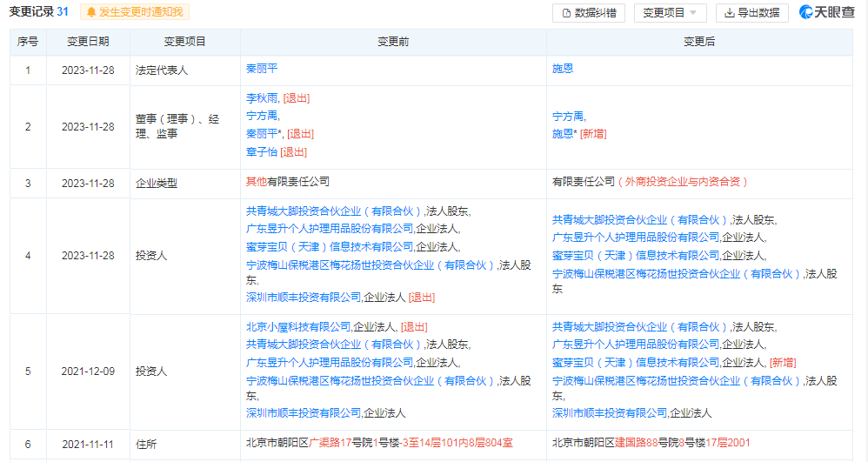
Task: Click 其他有限责任公司 text in row 3
Action: [288, 182]
